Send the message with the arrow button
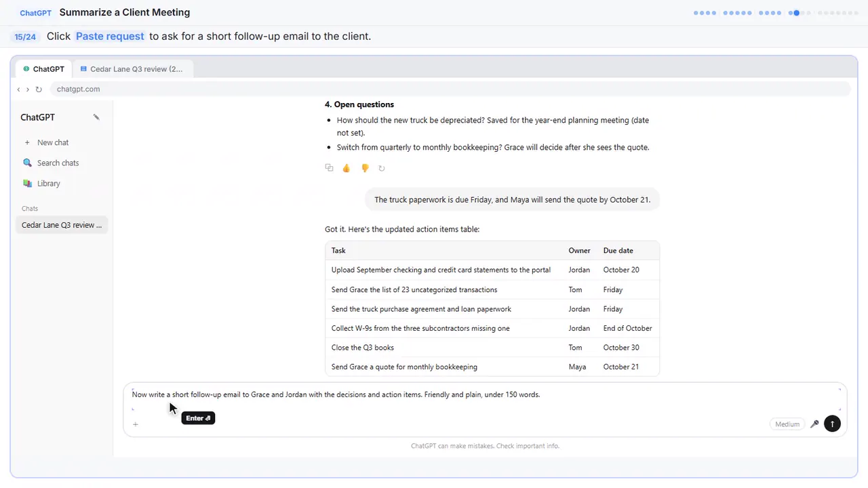Viewport: 868px width, 488px height. coord(832,424)
